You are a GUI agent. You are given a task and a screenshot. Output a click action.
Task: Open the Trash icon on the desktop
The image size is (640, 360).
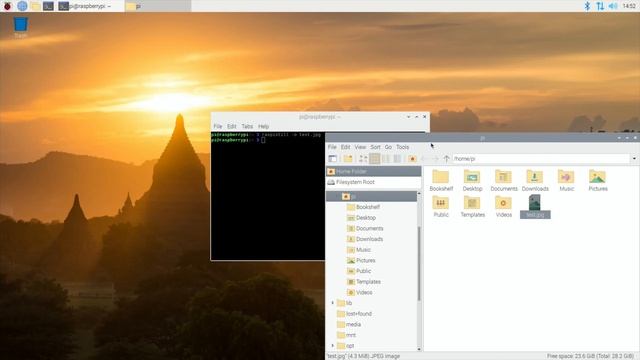tap(20, 27)
